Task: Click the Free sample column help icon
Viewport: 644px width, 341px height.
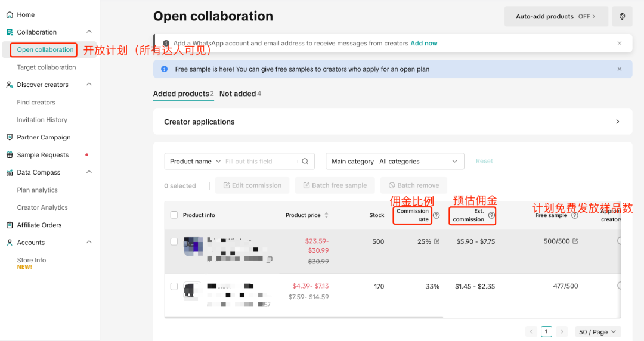Action: (x=574, y=215)
